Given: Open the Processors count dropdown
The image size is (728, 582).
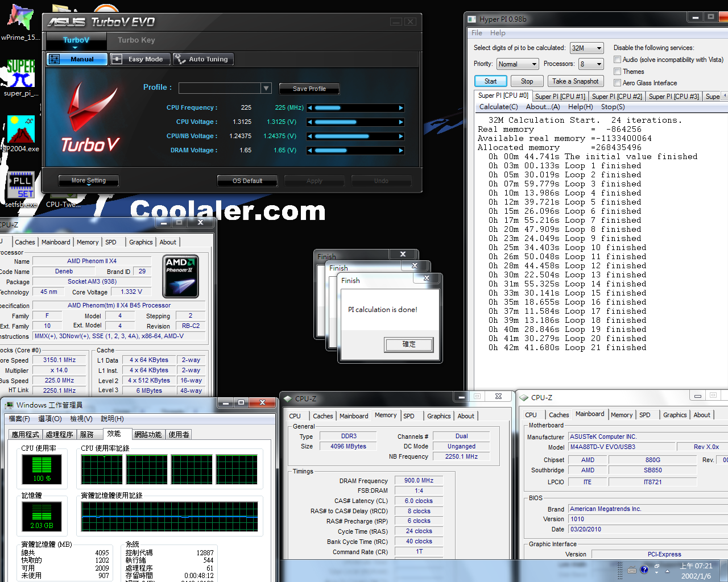Looking at the screenshot, I should (x=591, y=64).
